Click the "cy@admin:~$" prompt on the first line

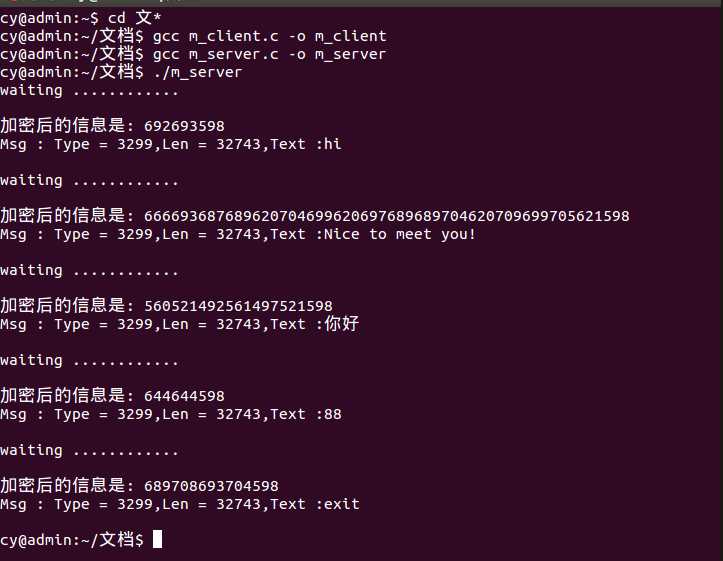click(x=49, y=18)
